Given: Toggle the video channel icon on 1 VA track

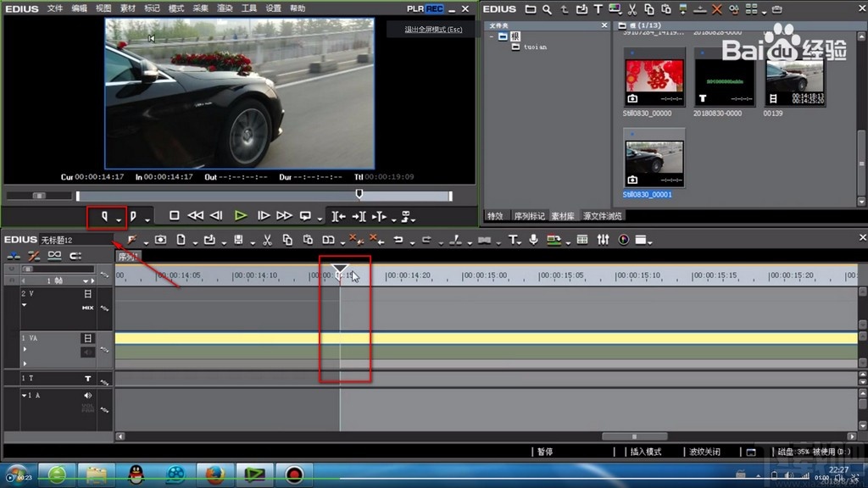Looking at the screenshot, I should click(87, 338).
